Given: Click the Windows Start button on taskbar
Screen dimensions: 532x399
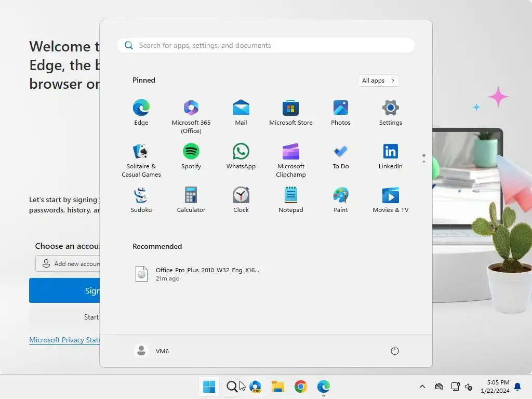Looking at the screenshot, I should [209, 387].
